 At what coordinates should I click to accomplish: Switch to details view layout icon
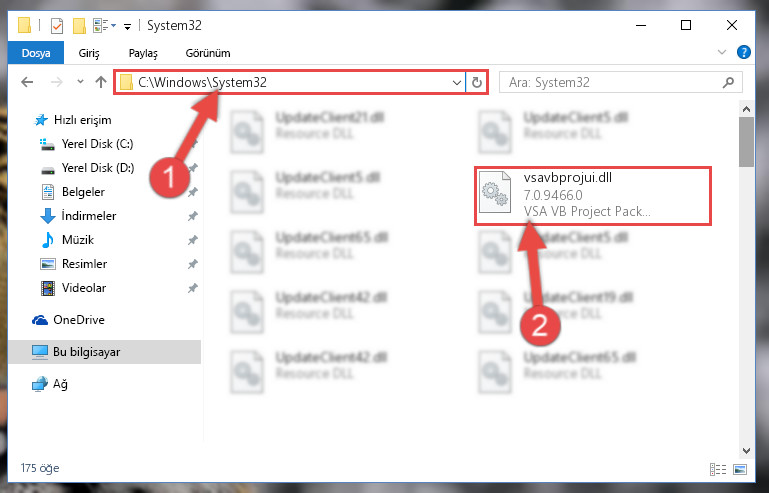(x=718, y=469)
